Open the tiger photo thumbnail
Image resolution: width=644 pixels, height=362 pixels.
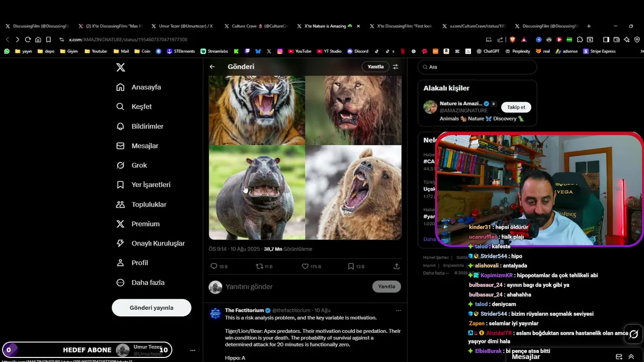pos(257,110)
